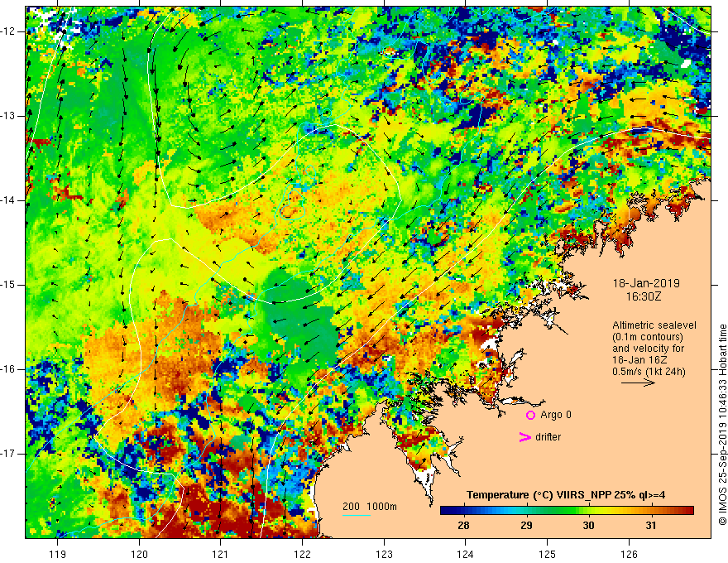Click longitude label '125'

click(548, 554)
